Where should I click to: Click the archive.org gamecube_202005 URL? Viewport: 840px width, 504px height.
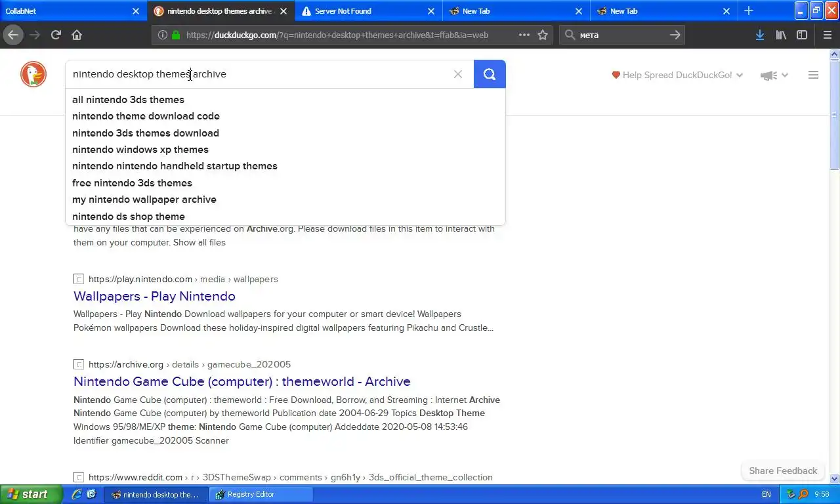pyautogui.click(x=190, y=364)
